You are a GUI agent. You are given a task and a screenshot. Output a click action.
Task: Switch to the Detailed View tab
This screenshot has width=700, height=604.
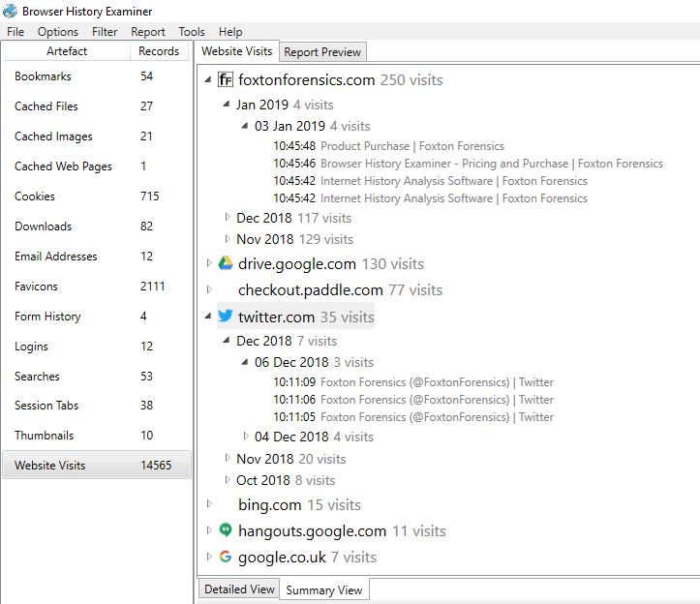(x=239, y=589)
